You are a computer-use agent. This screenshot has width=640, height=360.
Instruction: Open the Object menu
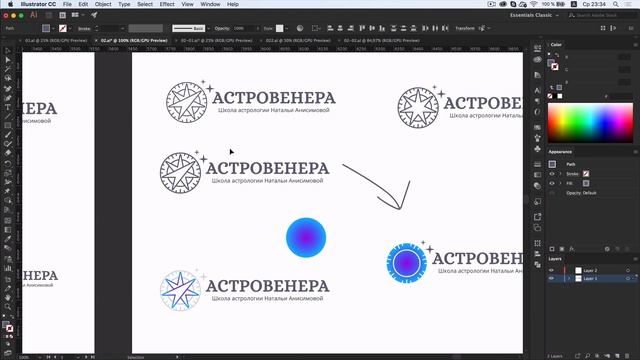point(103,4)
